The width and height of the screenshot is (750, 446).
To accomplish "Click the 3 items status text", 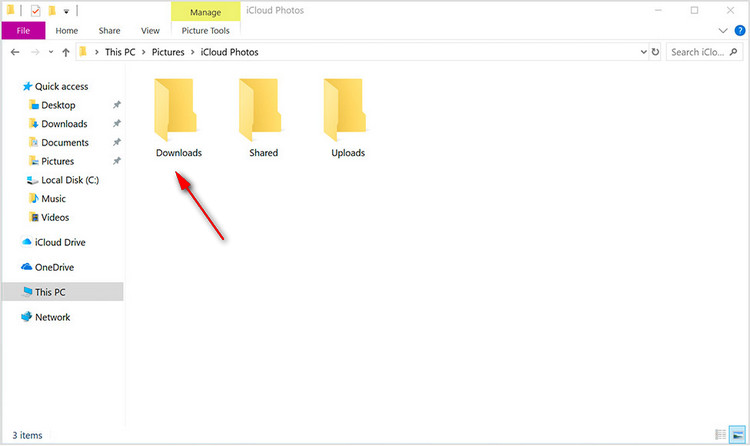I will pos(27,435).
